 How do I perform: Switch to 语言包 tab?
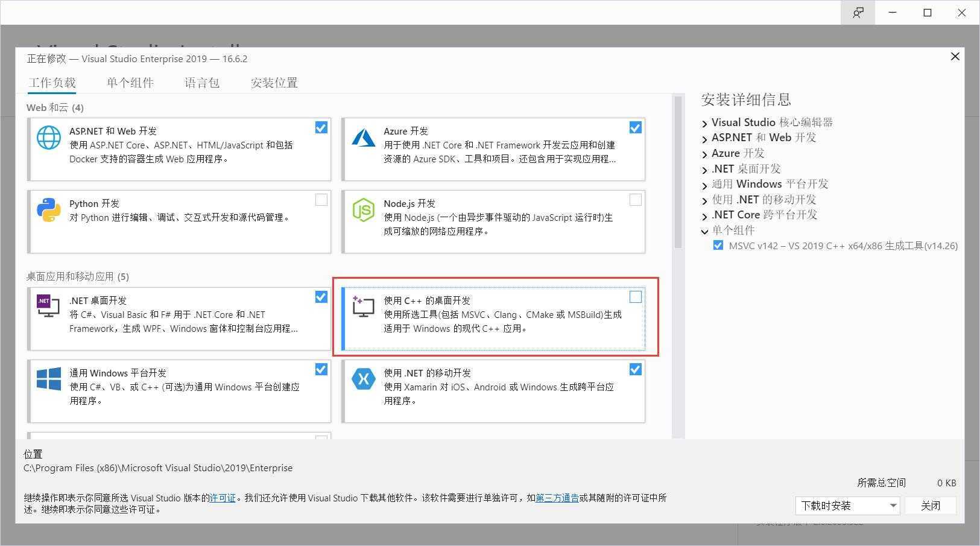click(x=202, y=83)
